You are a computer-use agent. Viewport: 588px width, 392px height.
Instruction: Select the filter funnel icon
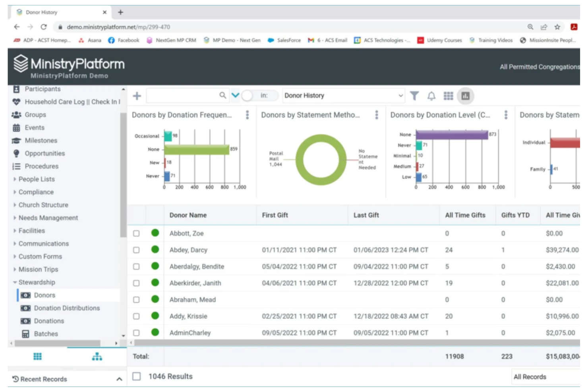(x=414, y=95)
